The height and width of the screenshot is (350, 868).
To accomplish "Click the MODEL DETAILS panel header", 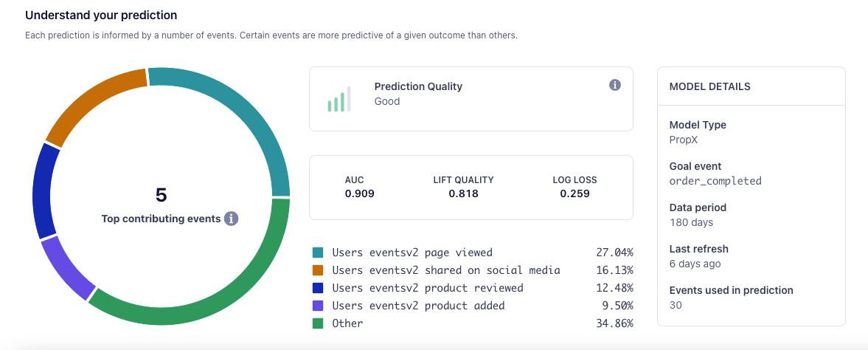I will click(709, 86).
